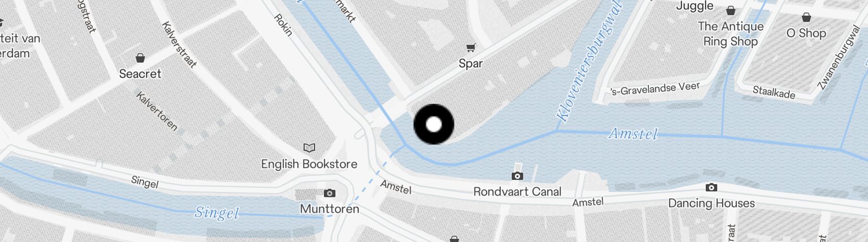Open the English Bookstore book icon
The width and height of the screenshot is (868, 242).
pyautogui.click(x=309, y=148)
